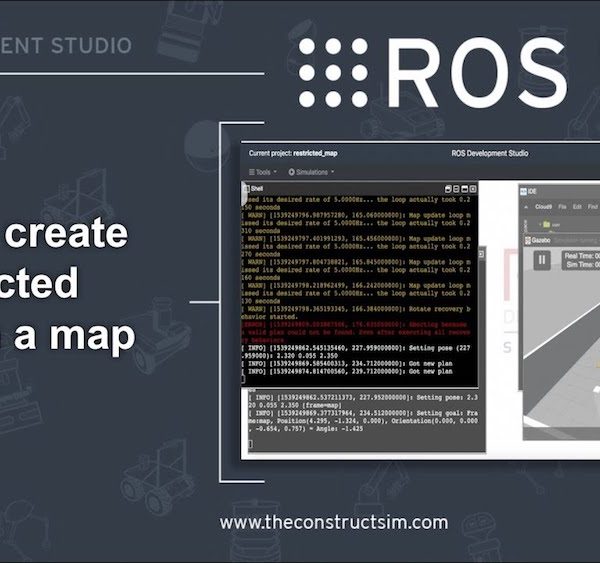The image size is (600, 563).
Task: Open the Find menu in IDE
Action: point(592,207)
